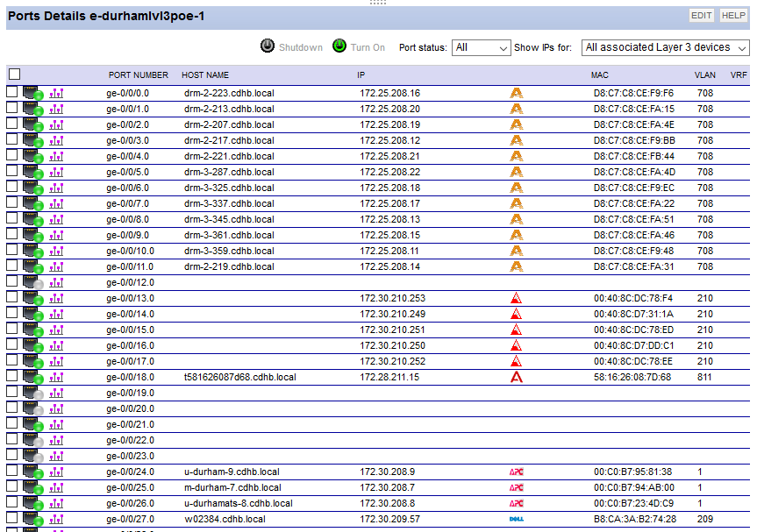Click MAC address B8:CA:3A:B2:74:28

coord(635,519)
